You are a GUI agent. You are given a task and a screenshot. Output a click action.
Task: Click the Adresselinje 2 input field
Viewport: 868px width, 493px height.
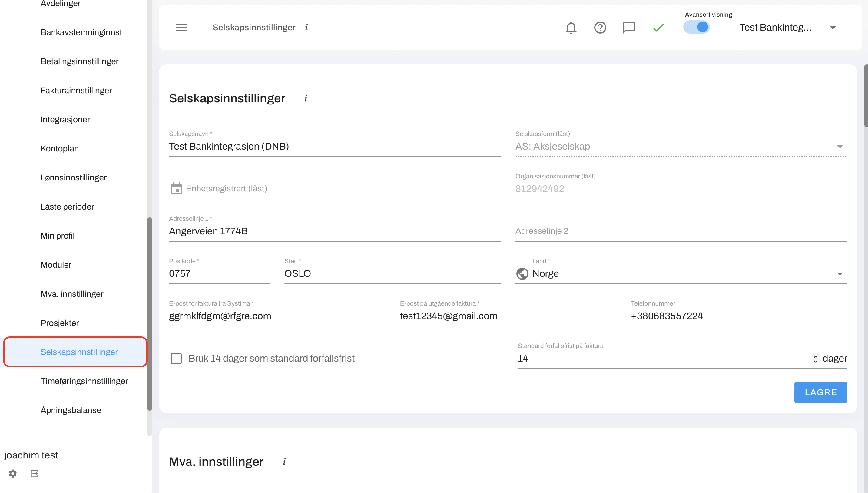tap(681, 231)
